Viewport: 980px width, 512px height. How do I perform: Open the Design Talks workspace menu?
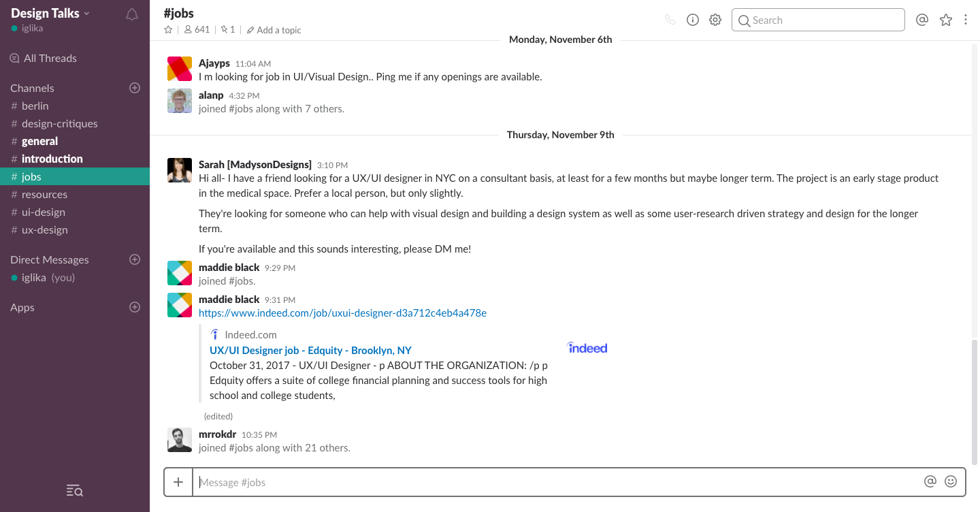(50, 13)
